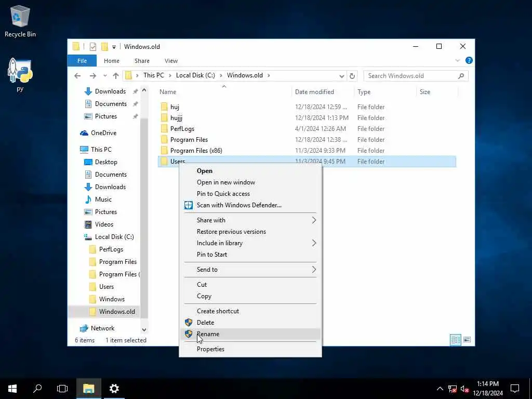The image size is (532, 399).
Task: Select Network in the navigation pane
Action: pos(102,328)
